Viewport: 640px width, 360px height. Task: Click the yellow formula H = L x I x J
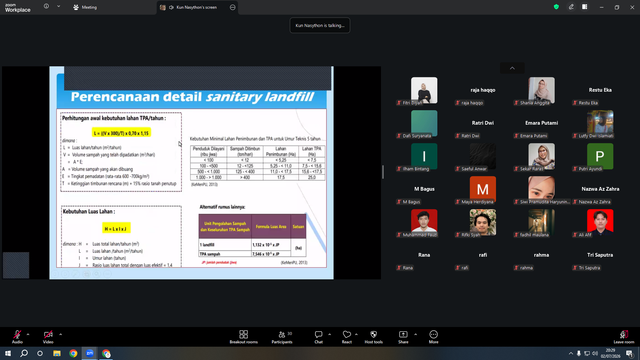(116, 229)
